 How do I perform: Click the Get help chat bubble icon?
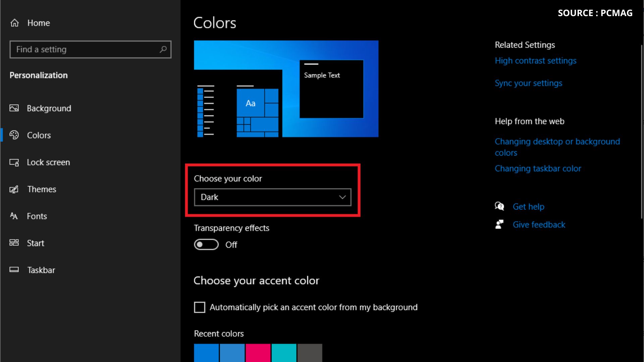point(499,206)
